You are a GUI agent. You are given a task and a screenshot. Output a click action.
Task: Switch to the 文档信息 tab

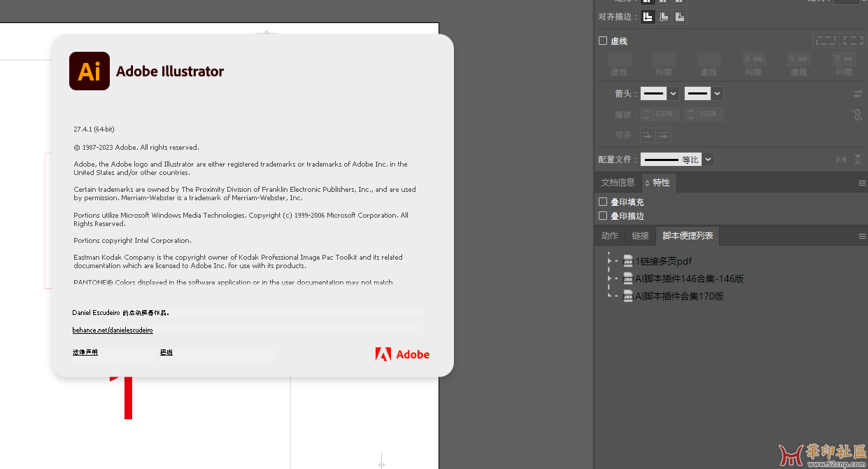618,183
